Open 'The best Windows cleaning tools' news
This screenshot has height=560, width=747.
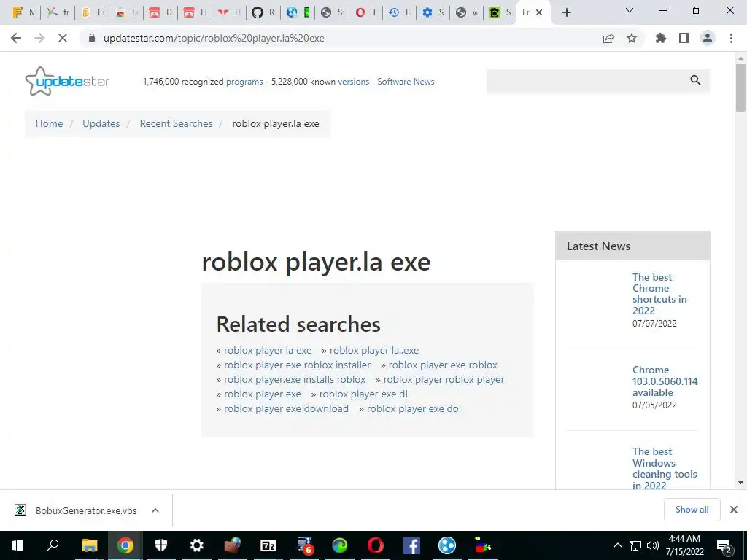[x=665, y=469]
